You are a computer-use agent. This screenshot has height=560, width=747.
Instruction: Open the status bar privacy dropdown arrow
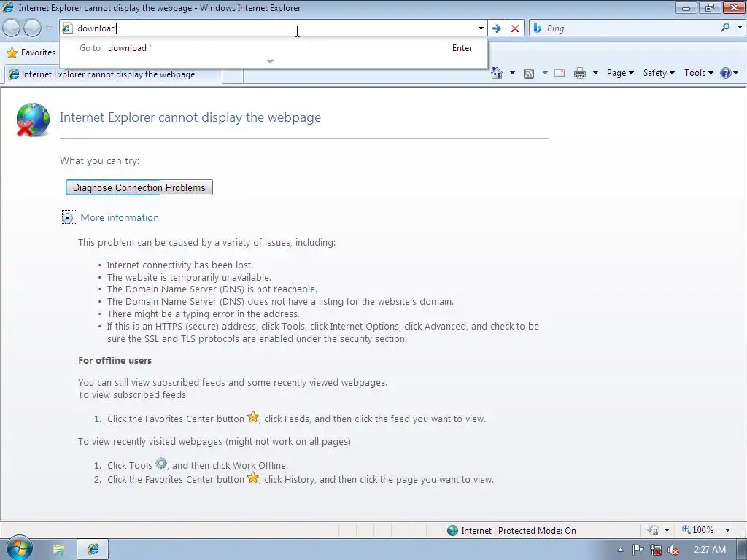(667, 530)
